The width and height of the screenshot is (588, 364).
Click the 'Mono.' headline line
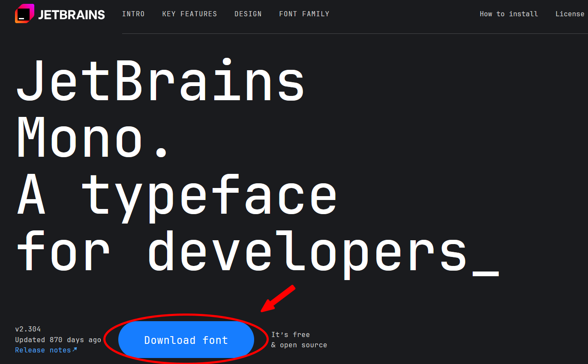pyautogui.click(x=93, y=138)
